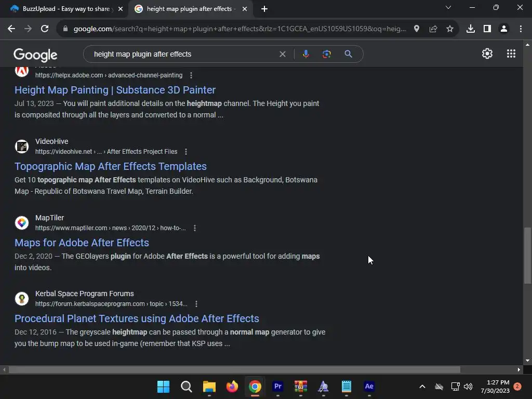Viewport: 532px width, 399px height.
Task: Open Chrome downloads icon
Action: pos(471,29)
